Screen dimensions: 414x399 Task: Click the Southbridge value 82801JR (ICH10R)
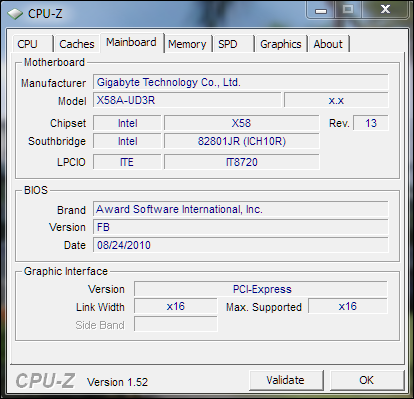tap(242, 141)
